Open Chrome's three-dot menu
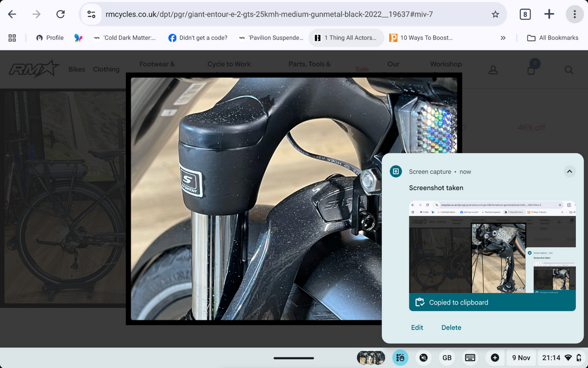588x368 pixels. pos(574,14)
